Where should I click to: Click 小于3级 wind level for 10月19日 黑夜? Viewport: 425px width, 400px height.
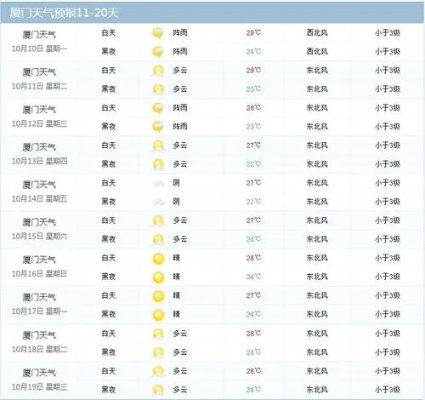click(x=387, y=390)
